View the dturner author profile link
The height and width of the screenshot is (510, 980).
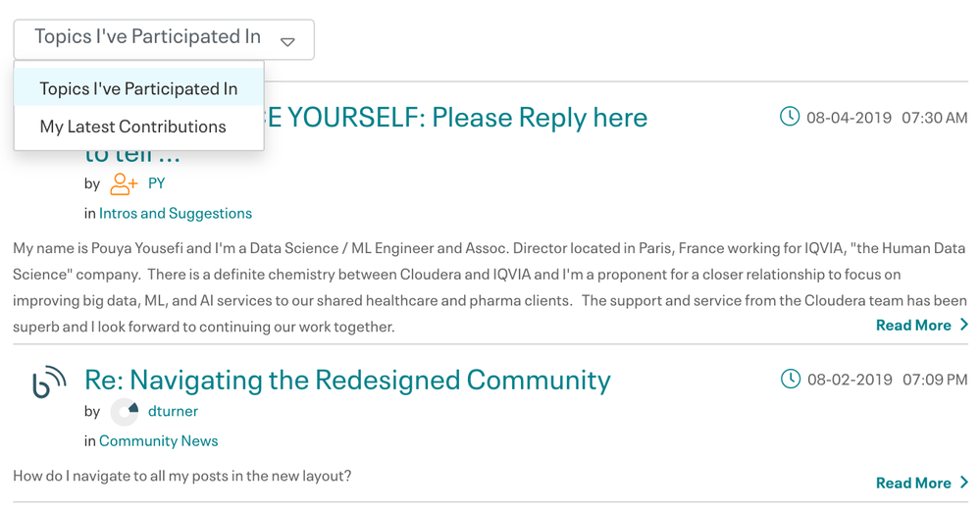click(173, 411)
